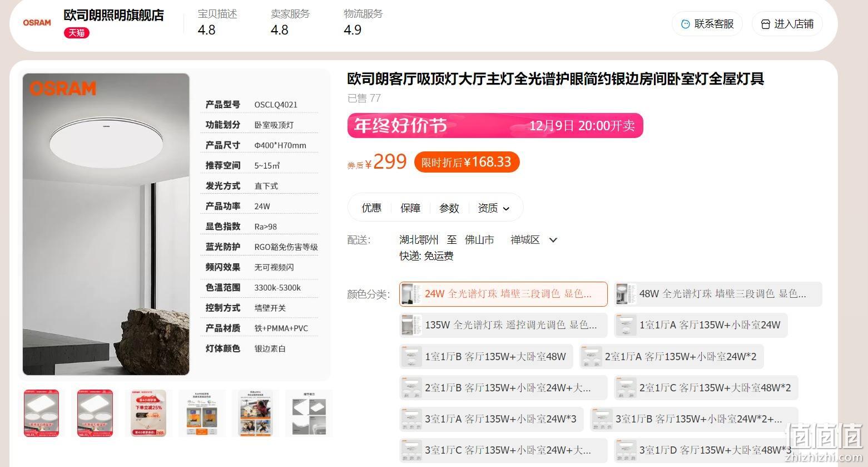This screenshot has width=868, height=467.
Task: Click the 宝贝描述 4.8 rating
Action: click(217, 22)
